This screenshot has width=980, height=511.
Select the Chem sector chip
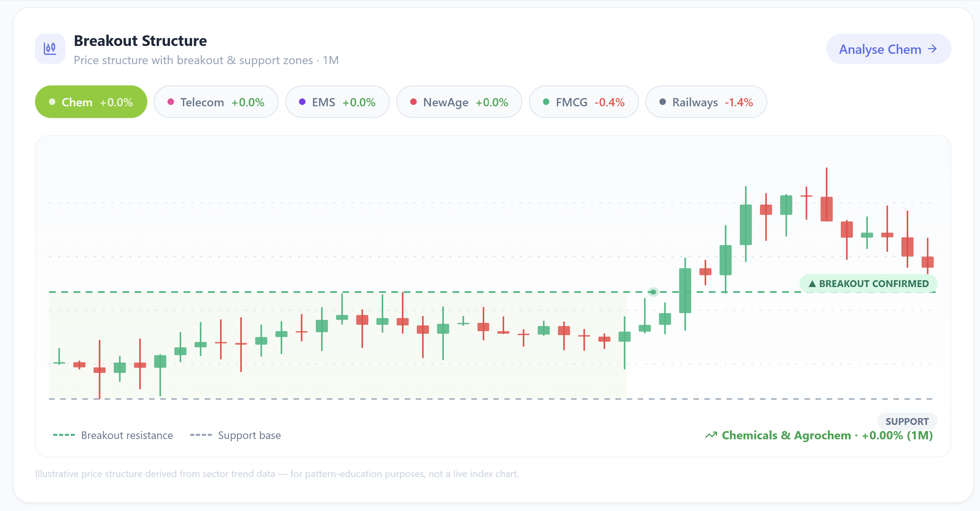91,102
